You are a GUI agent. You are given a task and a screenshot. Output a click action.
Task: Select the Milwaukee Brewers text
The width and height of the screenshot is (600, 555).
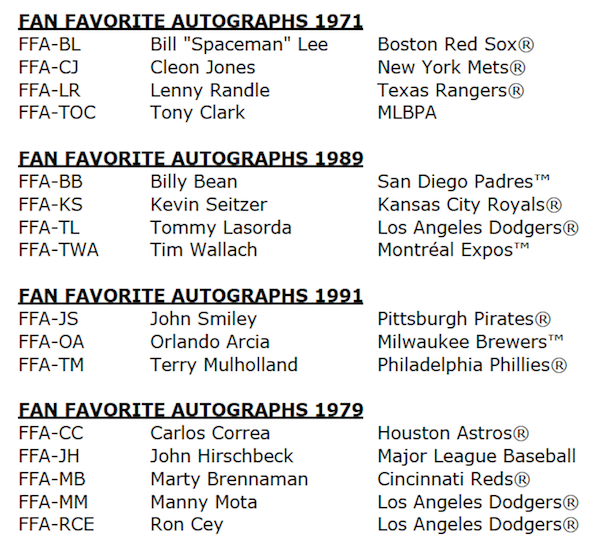pos(470,342)
